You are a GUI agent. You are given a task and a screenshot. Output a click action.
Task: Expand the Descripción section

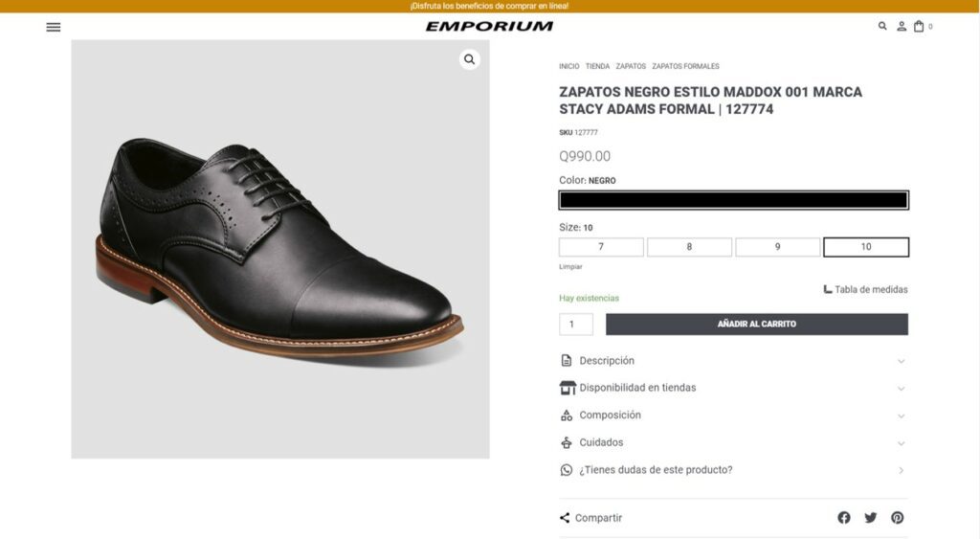(x=733, y=361)
